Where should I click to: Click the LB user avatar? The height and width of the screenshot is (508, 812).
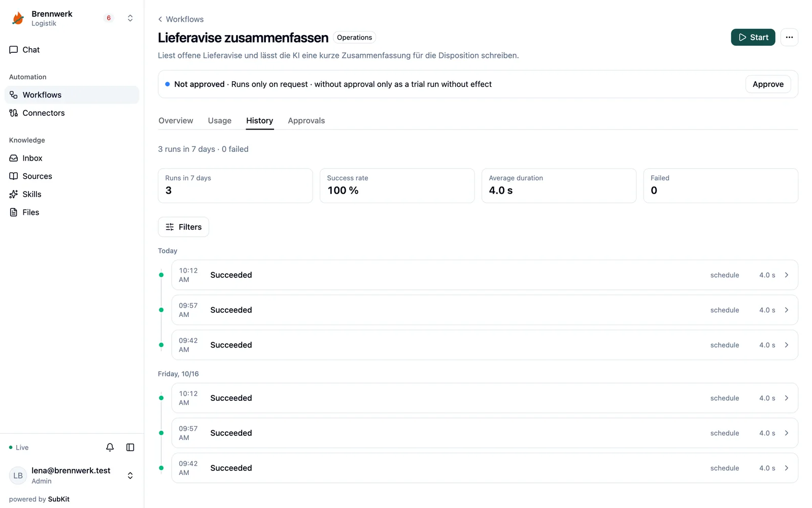click(18, 475)
